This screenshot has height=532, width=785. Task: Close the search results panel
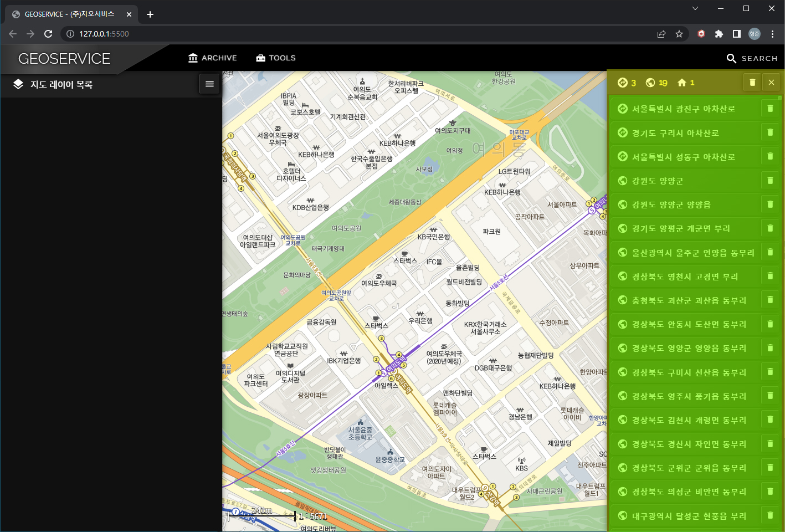click(x=771, y=83)
